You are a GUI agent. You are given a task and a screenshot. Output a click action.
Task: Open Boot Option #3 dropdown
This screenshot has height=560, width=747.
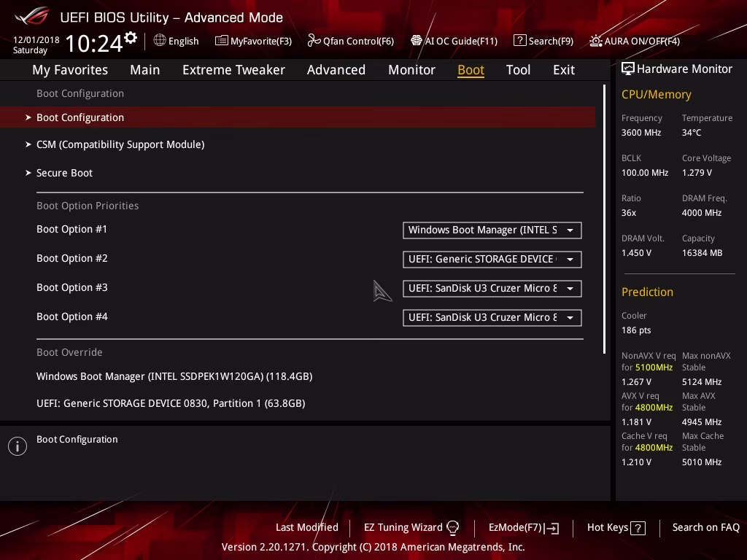pyautogui.click(x=492, y=289)
